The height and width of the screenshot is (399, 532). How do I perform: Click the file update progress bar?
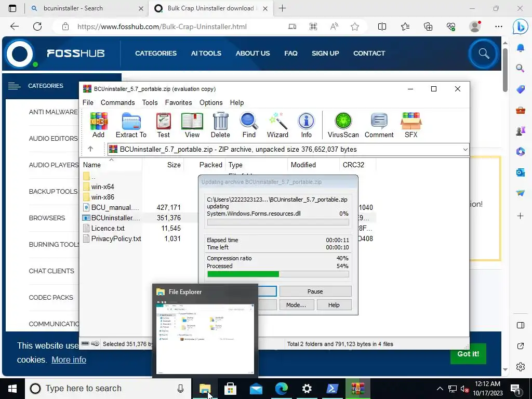278,222
